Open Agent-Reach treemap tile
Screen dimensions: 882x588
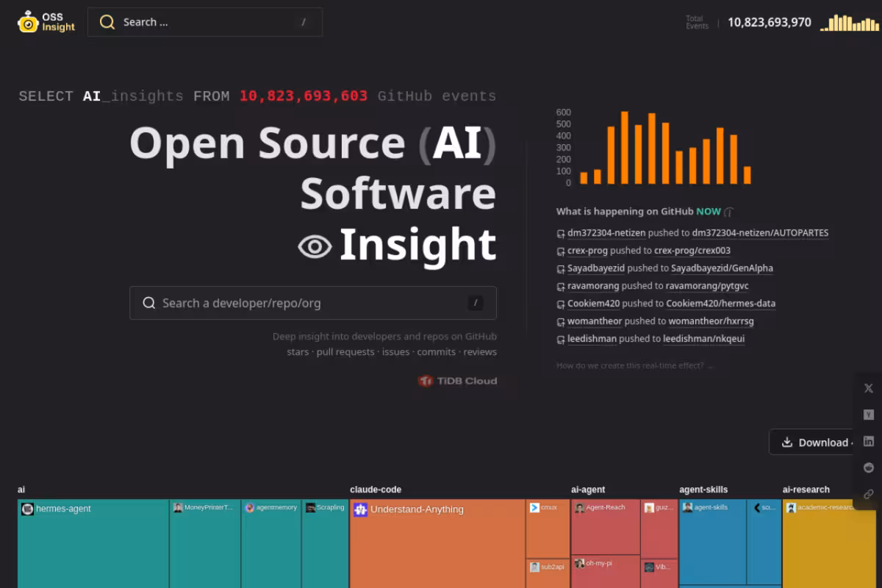(x=606, y=527)
